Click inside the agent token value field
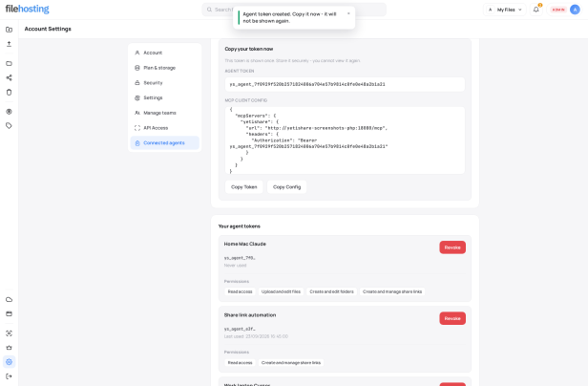Image resolution: width=588 pixels, height=386 pixels. tap(345, 84)
